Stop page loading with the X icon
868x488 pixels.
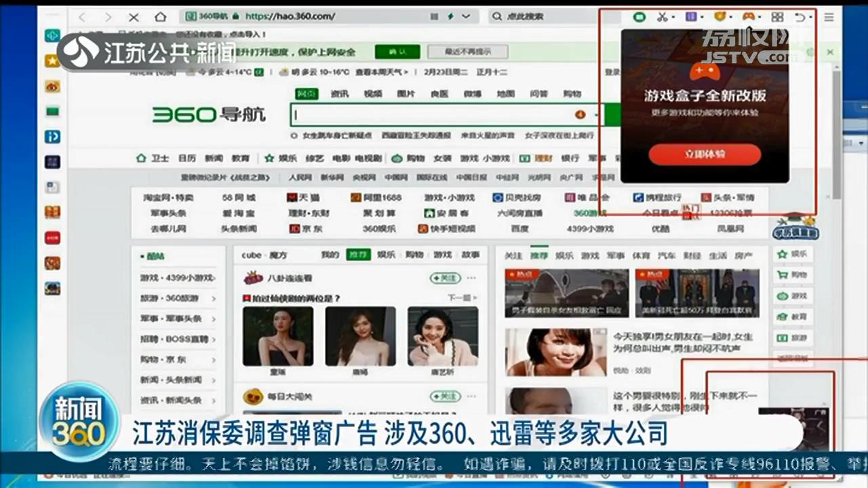tap(134, 17)
